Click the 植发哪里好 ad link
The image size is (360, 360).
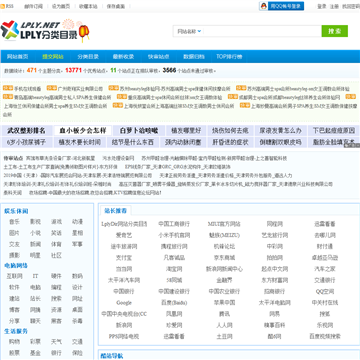pyautogui.click(x=186, y=130)
